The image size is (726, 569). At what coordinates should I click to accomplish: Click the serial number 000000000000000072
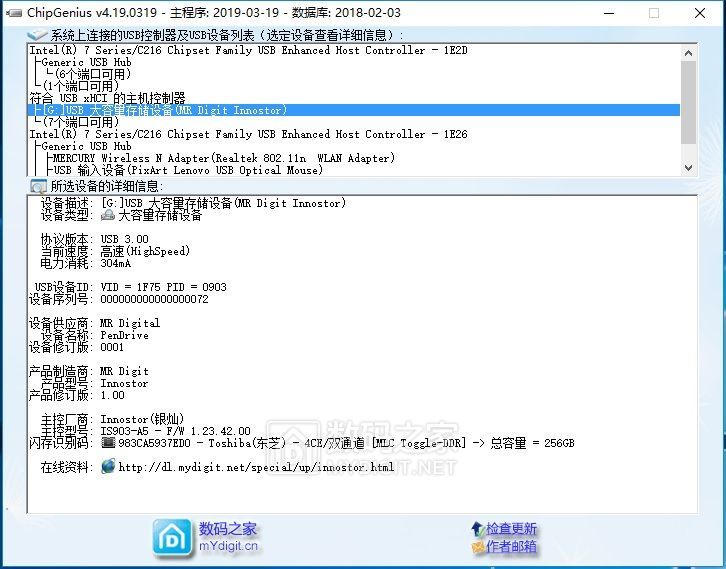click(x=154, y=299)
